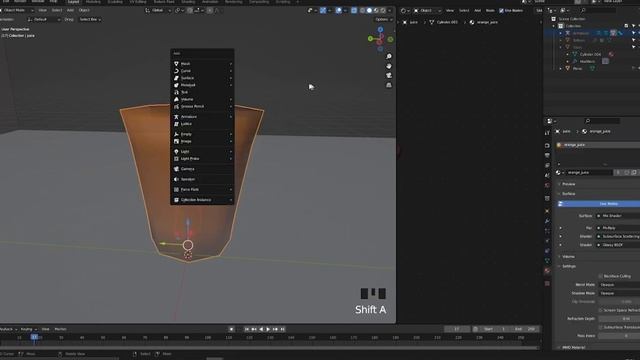Select Plane object in outliner
The height and width of the screenshot is (360, 640).
point(577,69)
